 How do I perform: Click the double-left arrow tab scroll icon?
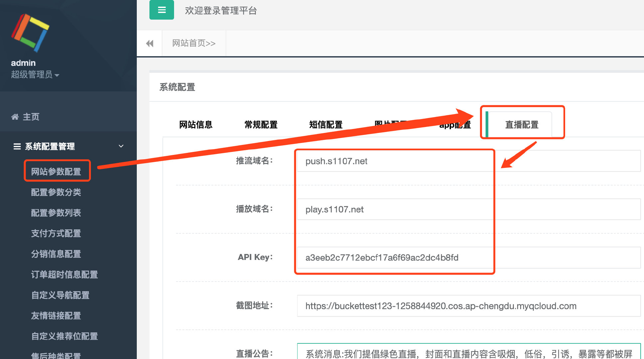[149, 44]
